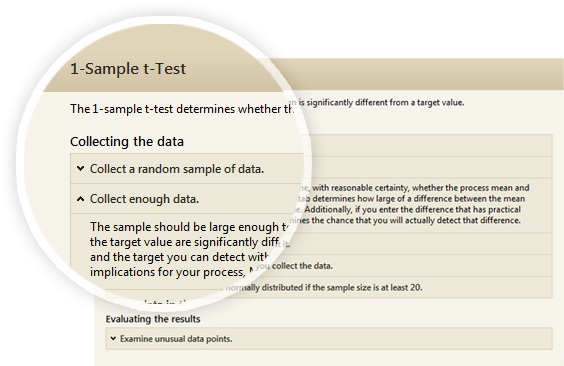Expand the Examine unusual data points row

(x=329, y=338)
